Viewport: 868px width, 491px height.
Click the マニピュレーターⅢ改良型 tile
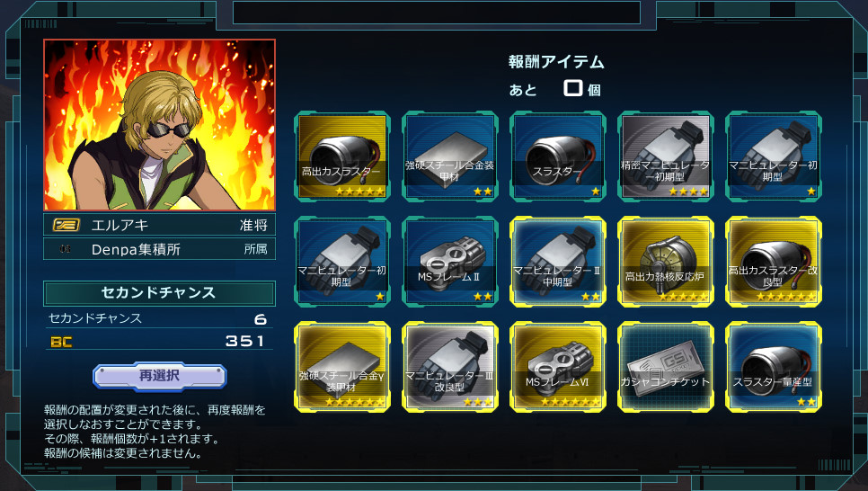click(450, 367)
